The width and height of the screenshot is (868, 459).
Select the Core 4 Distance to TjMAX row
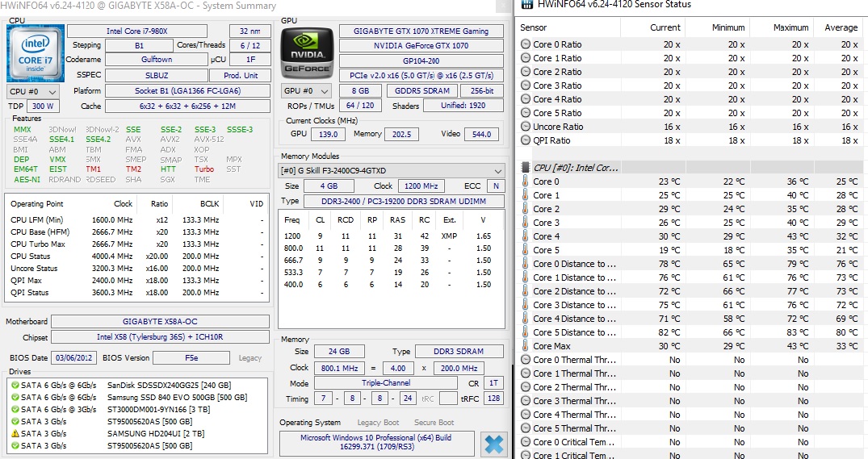691,319
